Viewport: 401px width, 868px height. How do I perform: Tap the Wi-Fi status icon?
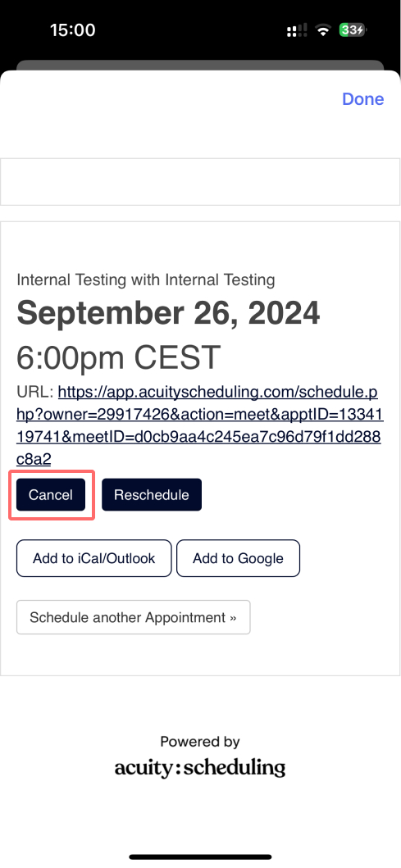(322, 30)
